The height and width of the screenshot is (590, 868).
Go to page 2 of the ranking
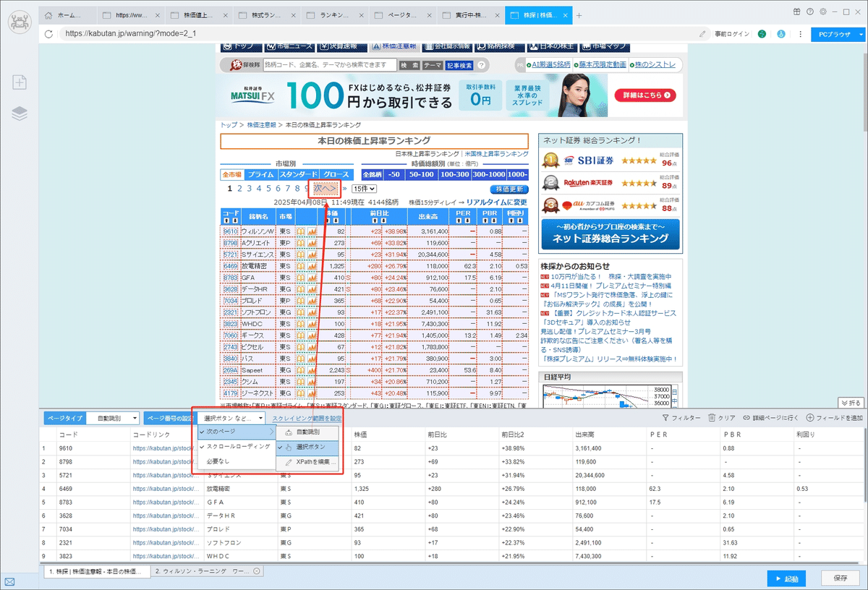point(239,189)
